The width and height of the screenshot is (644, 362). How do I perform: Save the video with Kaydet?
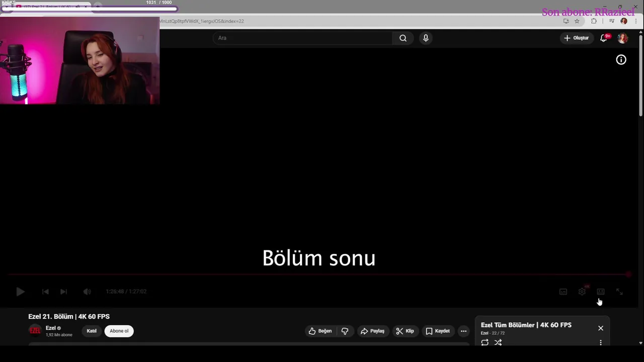pos(438,331)
